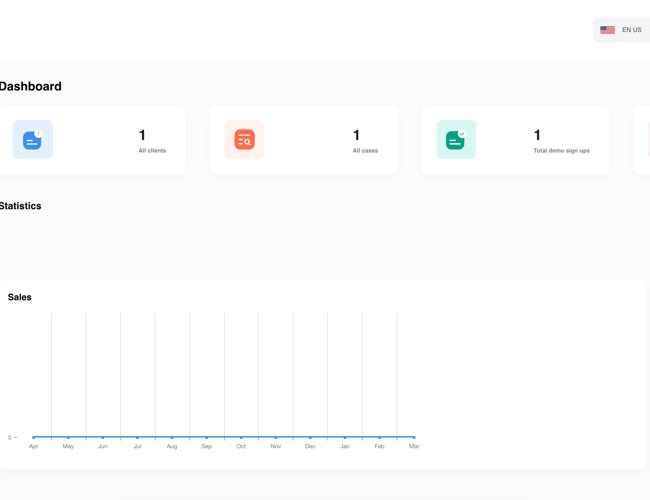
Task: Click the Nov month axis label
Action: 276,446
